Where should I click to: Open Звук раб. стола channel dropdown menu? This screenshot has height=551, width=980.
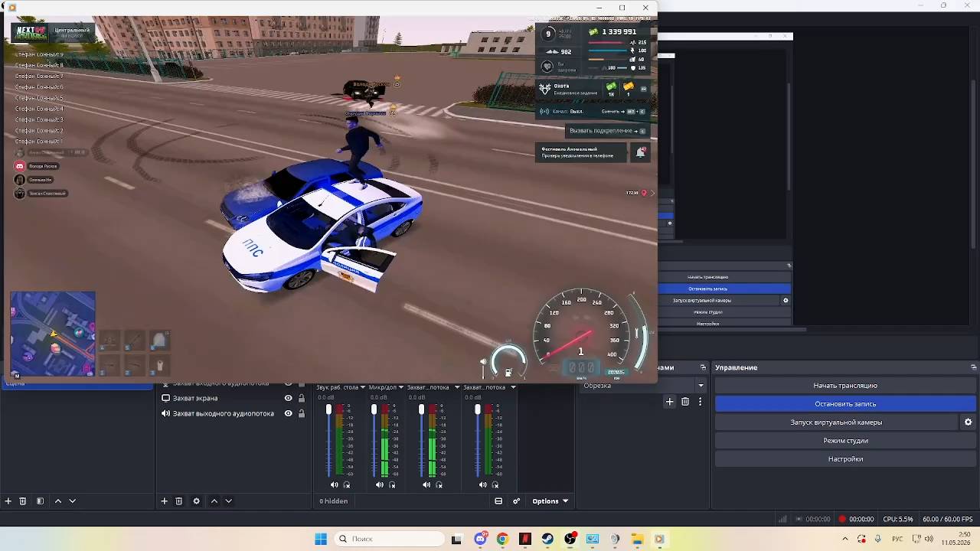click(363, 387)
